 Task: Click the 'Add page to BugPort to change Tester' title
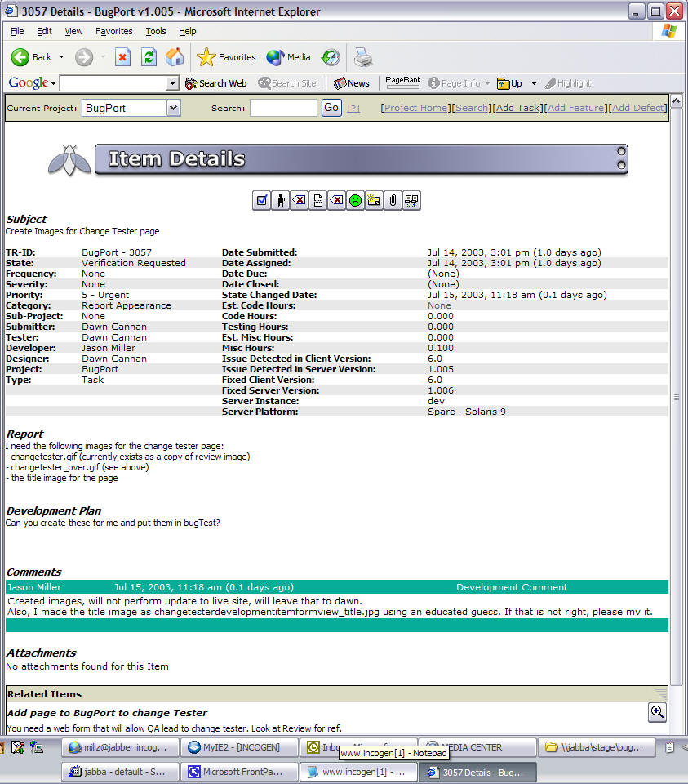(107, 713)
